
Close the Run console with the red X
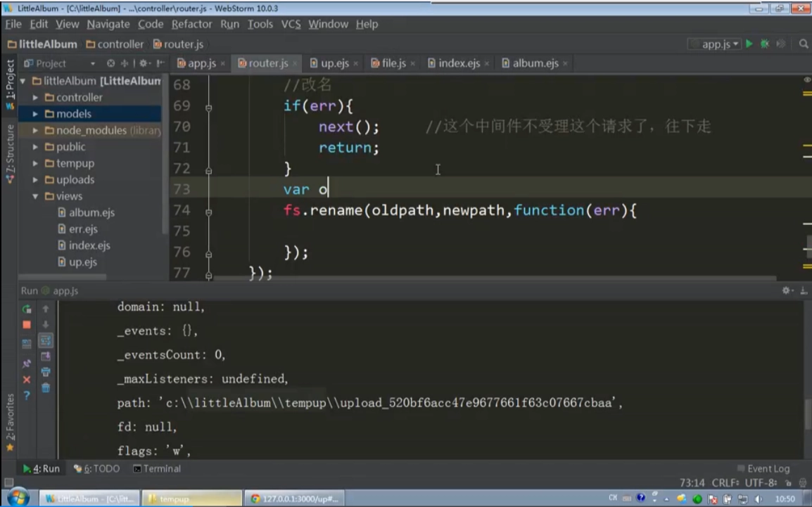[27, 380]
